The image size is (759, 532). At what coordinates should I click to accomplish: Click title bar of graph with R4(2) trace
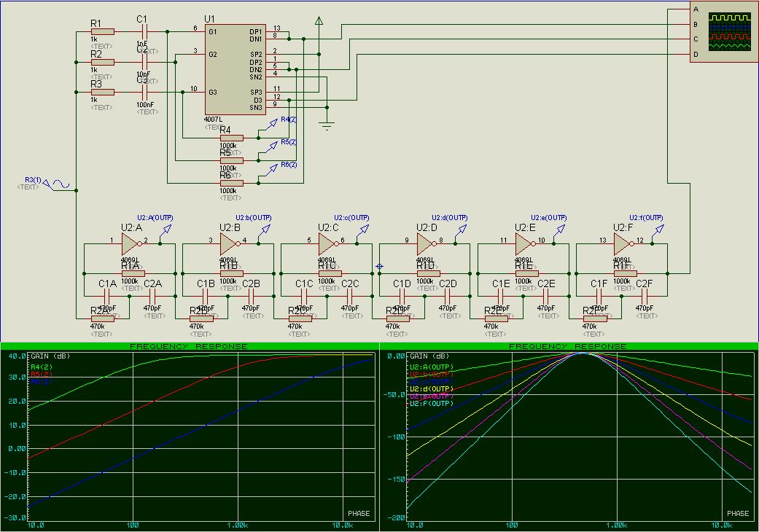(x=189, y=345)
